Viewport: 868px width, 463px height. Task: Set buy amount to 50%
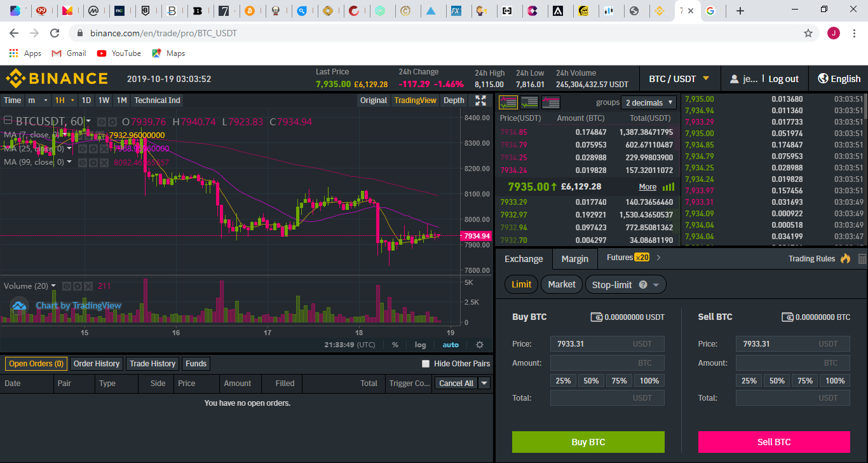tap(591, 381)
